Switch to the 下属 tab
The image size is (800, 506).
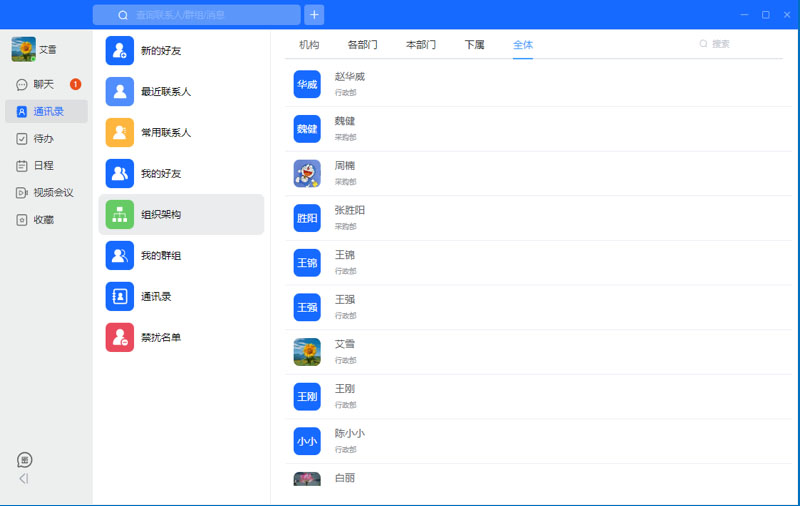[x=474, y=45]
